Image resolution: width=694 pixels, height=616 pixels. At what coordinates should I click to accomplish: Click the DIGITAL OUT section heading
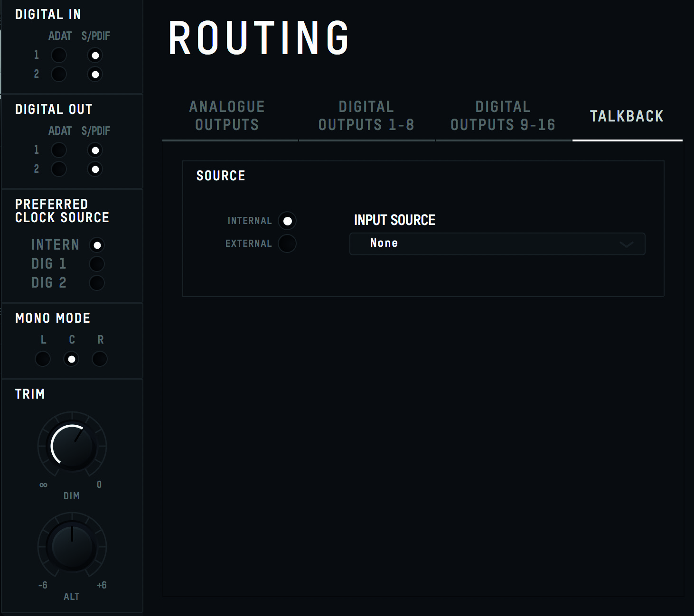[x=54, y=109]
